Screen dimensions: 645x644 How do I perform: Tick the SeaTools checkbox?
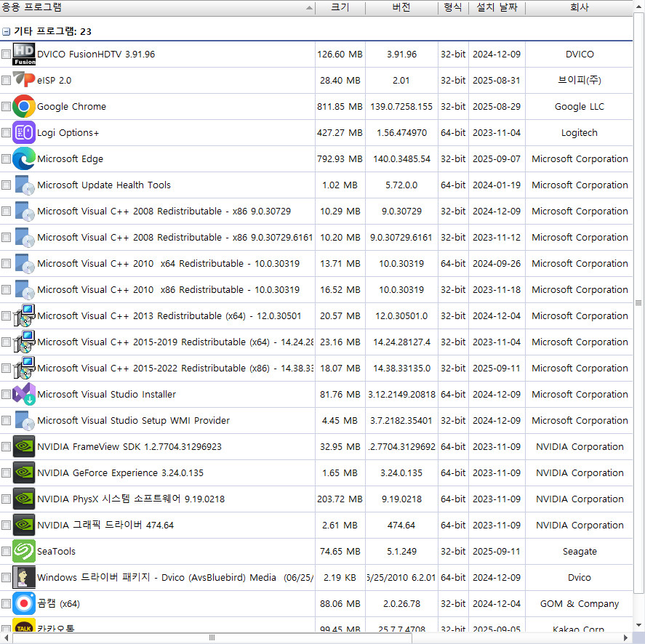(x=6, y=552)
